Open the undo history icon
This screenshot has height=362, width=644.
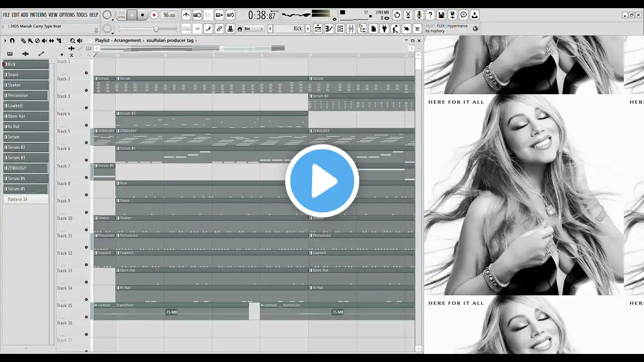click(x=397, y=15)
